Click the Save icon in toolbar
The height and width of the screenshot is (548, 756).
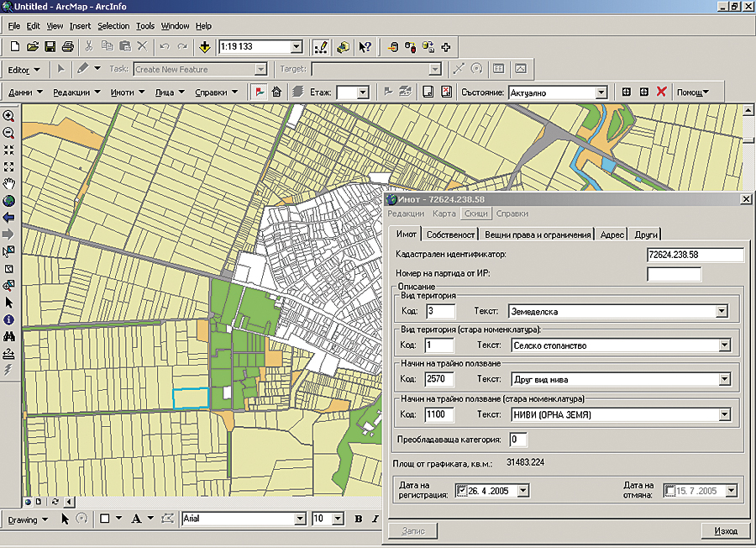click(50, 47)
